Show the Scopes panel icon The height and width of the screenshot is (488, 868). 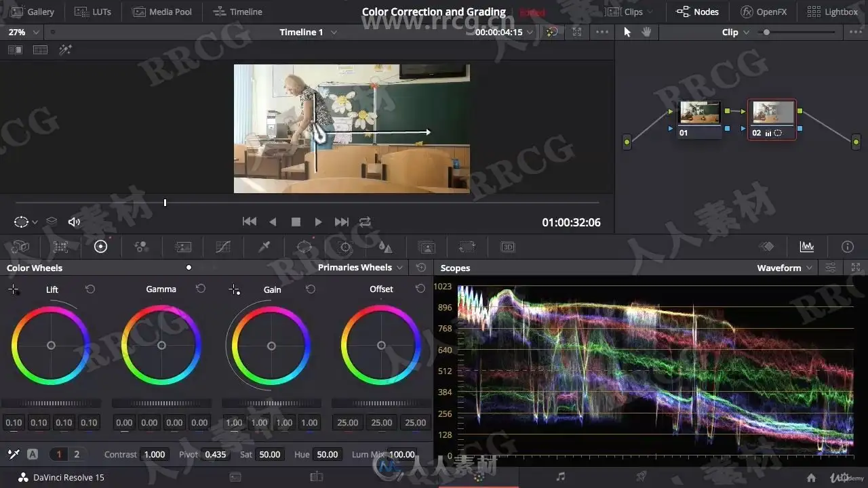pos(807,247)
